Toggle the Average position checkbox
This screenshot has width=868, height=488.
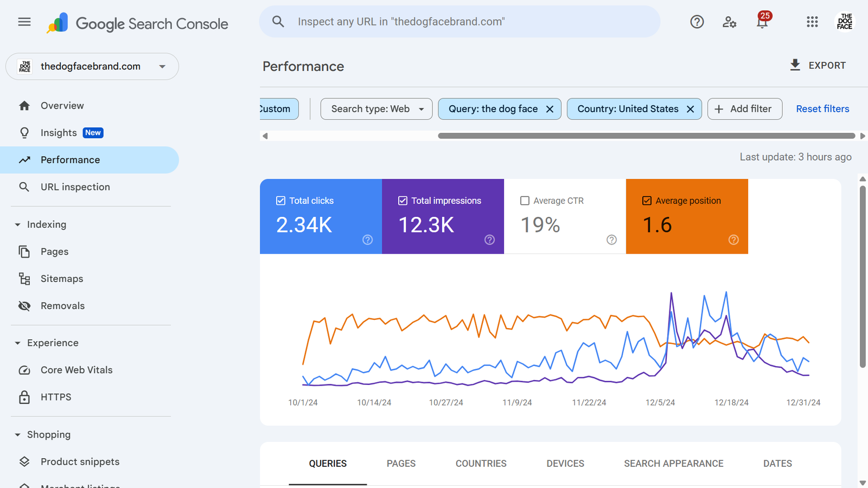coord(647,201)
